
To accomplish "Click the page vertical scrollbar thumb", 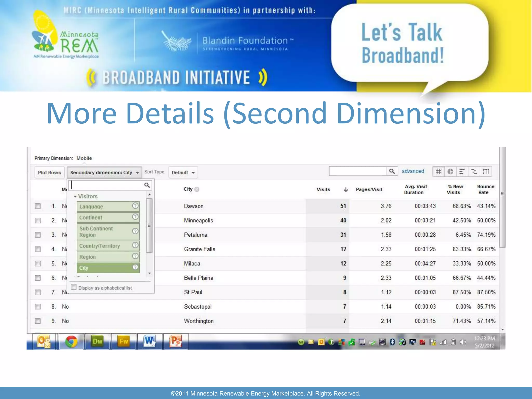I will (502, 197).
